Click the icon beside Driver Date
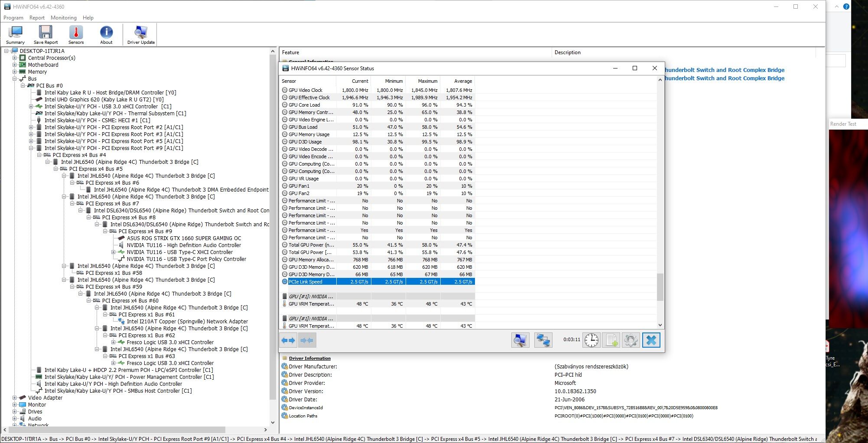The height and width of the screenshot is (443, 868). [x=285, y=399]
